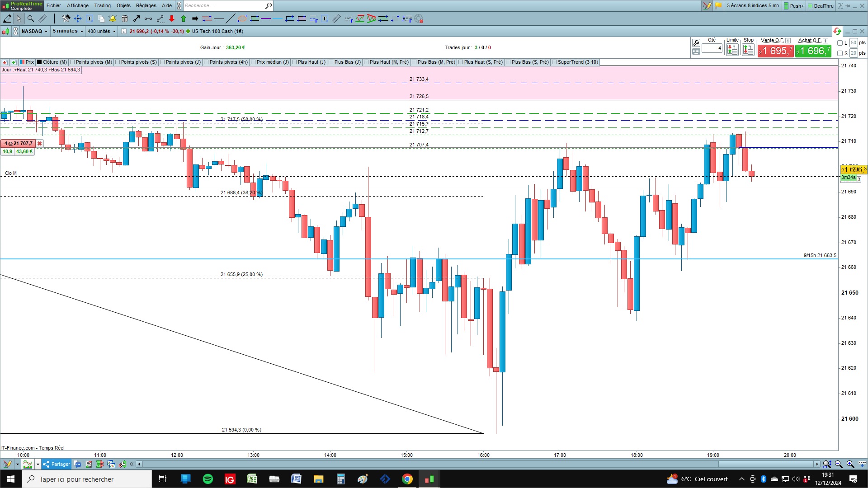Toggle the Points pivots (J) checkbox
The image size is (868, 488).
pos(162,62)
